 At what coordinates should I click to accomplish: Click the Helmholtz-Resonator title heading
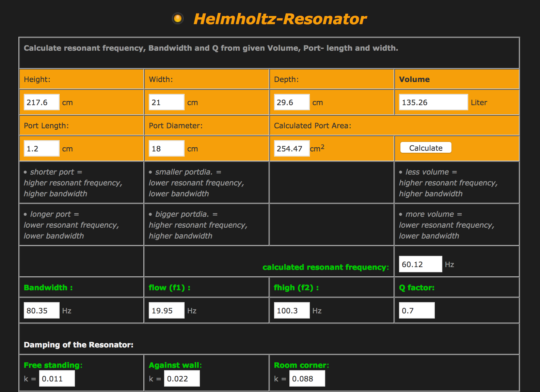pos(280,19)
